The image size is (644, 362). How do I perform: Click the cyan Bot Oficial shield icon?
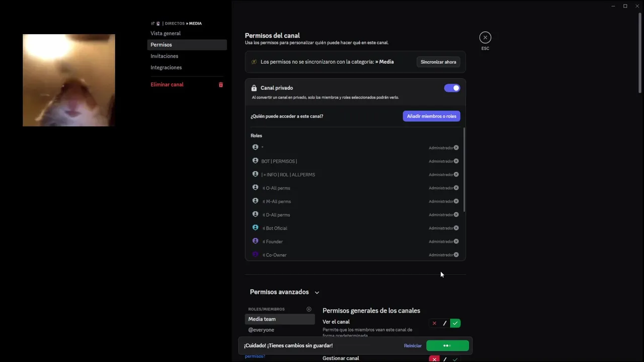(x=255, y=227)
